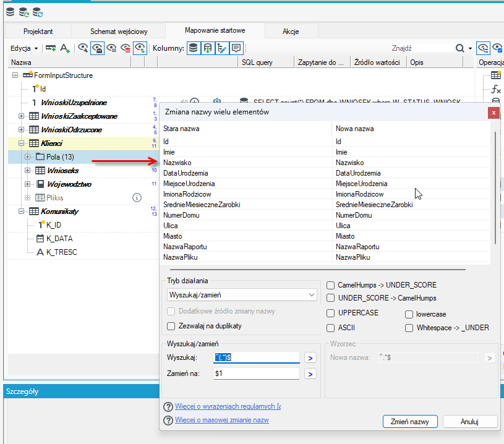
Task: Collapse the Komunikaty tree node
Action: click(x=21, y=211)
